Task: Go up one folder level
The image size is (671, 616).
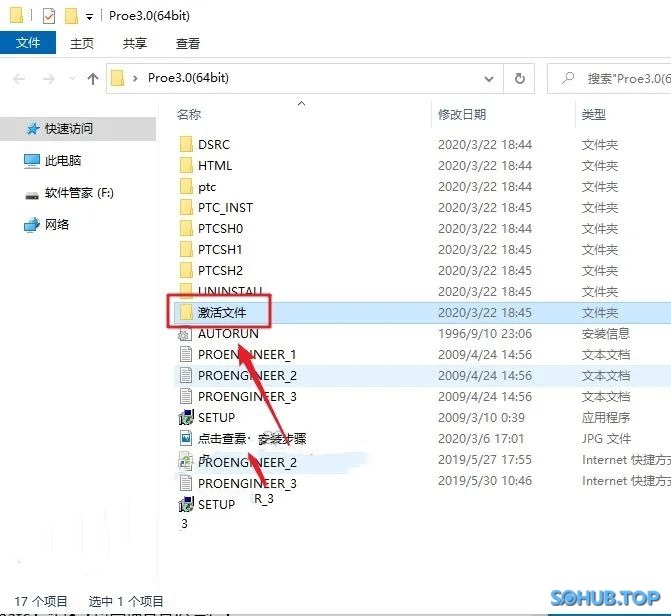Action: 93,79
